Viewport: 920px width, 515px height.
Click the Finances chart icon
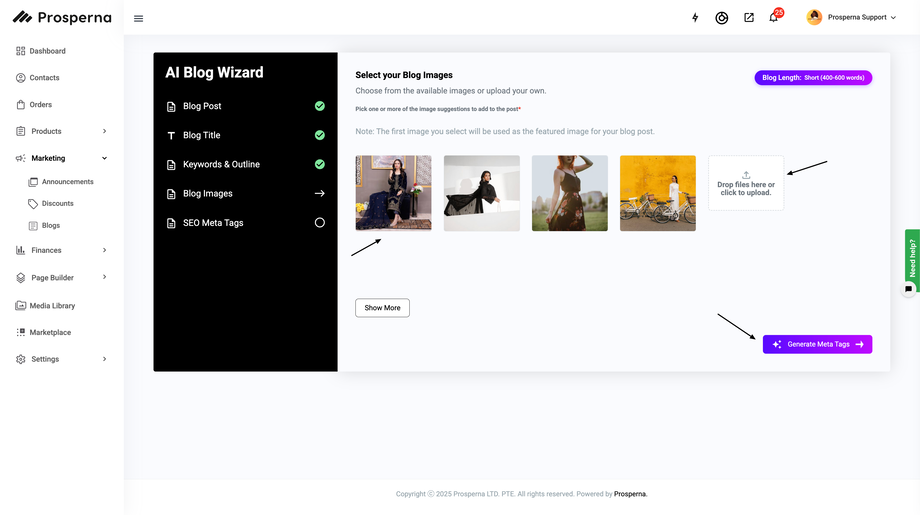coord(21,250)
